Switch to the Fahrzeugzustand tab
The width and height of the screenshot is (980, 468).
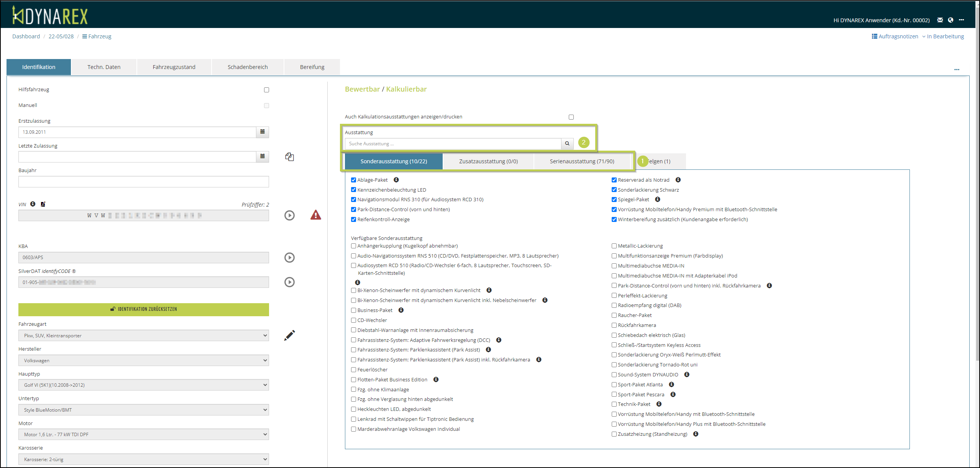[x=174, y=67]
